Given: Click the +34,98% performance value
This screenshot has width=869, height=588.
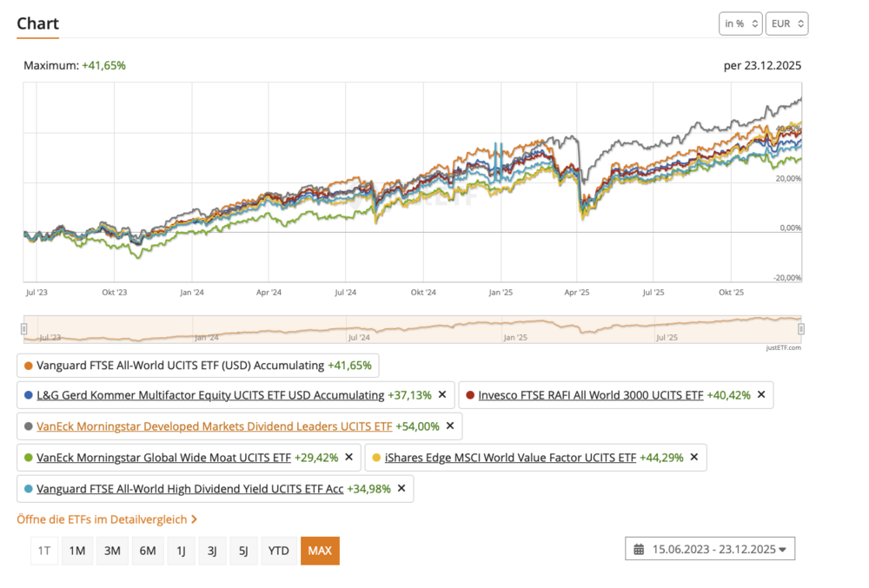Looking at the screenshot, I should 368,489.
